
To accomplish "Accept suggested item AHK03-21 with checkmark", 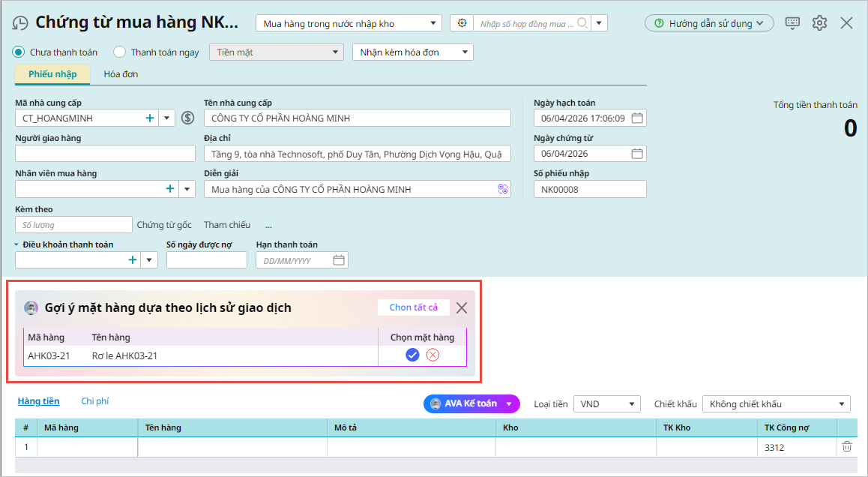I will pos(412,355).
